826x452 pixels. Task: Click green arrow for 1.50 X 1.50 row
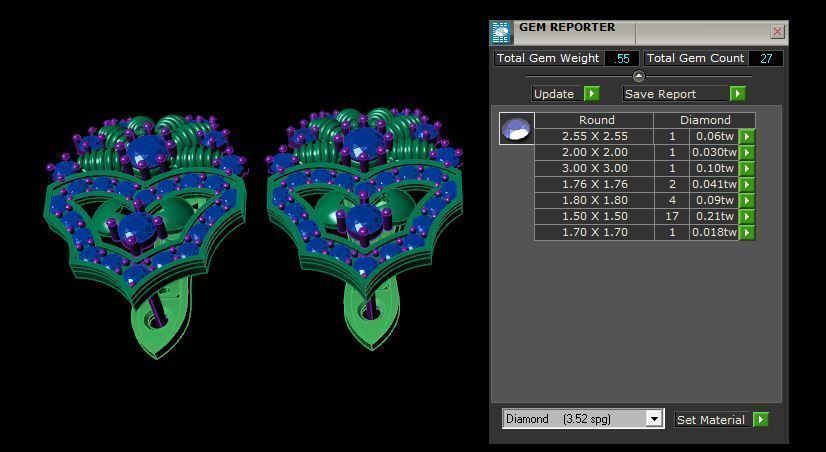point(747,217)
